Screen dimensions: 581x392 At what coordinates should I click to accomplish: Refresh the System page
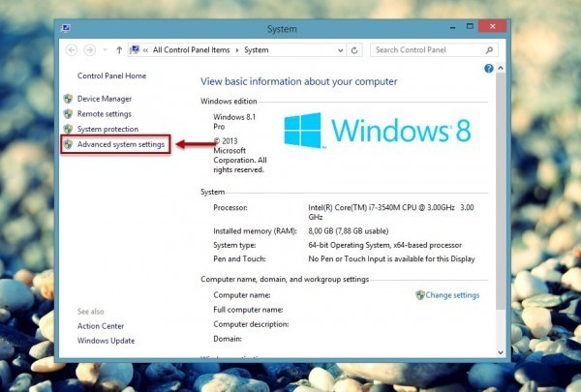coord(354,50)
